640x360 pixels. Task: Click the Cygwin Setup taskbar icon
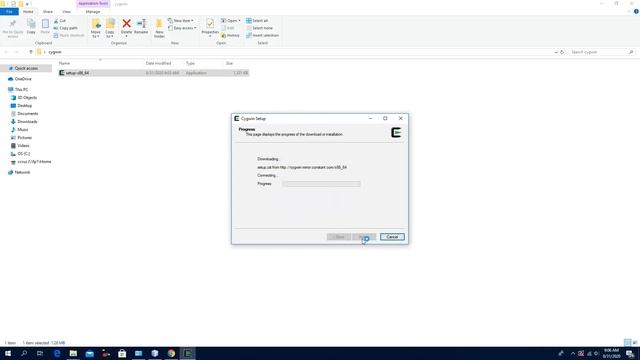(187, 353)
